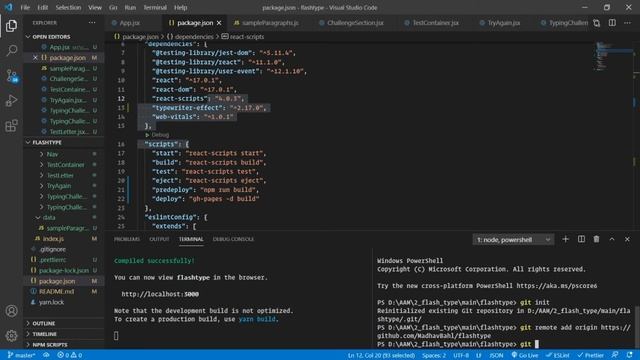
Task: Switch to the App.jsx editor tab
Action: [130, 23]
